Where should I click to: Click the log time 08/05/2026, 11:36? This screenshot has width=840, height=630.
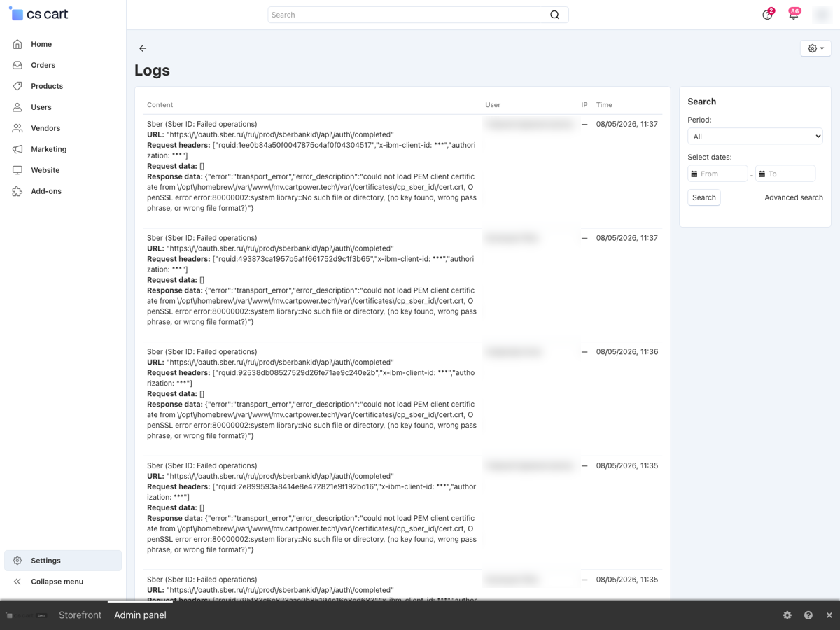click(627, 352)
